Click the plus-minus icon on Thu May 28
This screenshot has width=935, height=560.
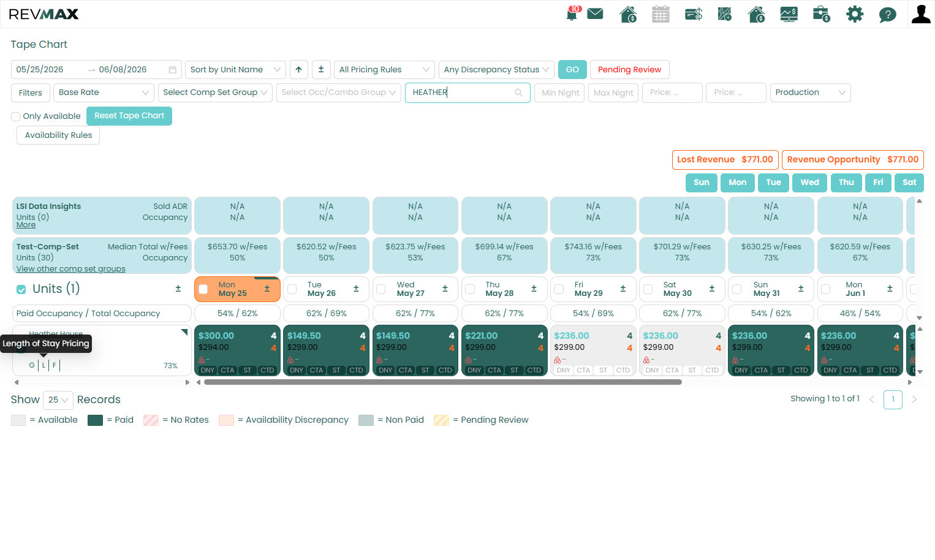pyautogui.click(x=534, y=289)
